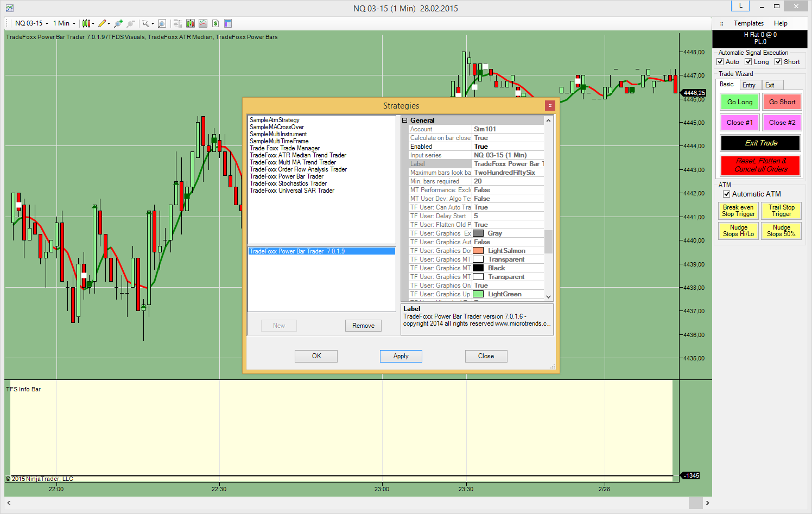Expand the 1 Min interval dropdown
Screen dimensions: 812x514
click(65, 23)
